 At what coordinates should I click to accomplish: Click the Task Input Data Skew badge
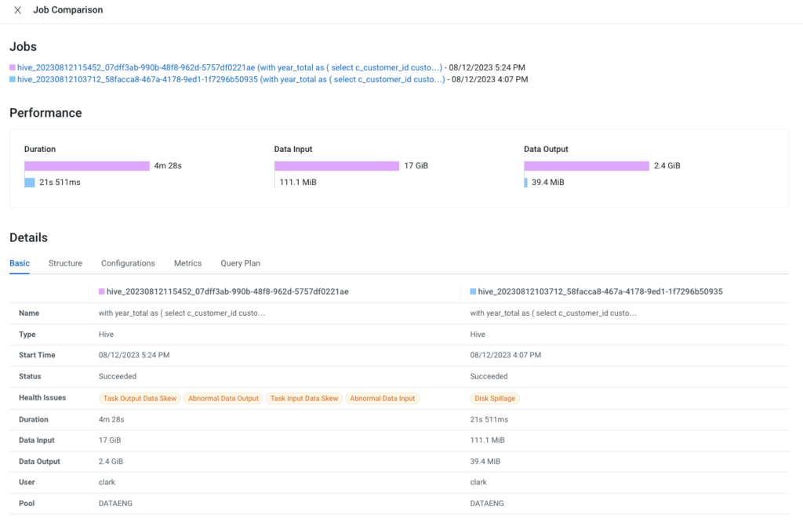pyautogui.click(x=303, y=397)
